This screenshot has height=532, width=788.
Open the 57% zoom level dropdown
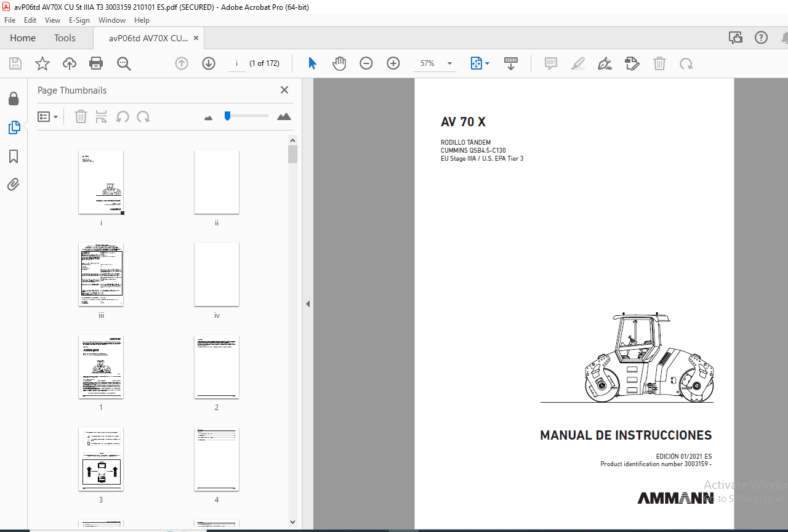[x=449, y=63]
